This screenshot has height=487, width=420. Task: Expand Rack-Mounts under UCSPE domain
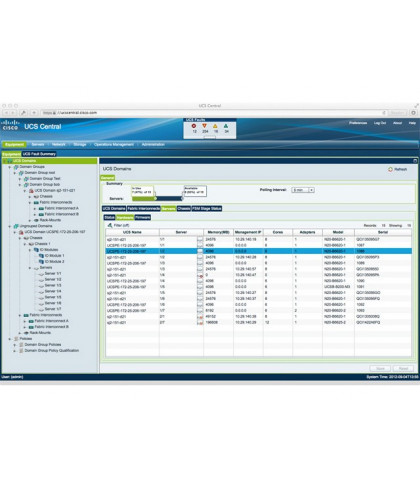20,333
